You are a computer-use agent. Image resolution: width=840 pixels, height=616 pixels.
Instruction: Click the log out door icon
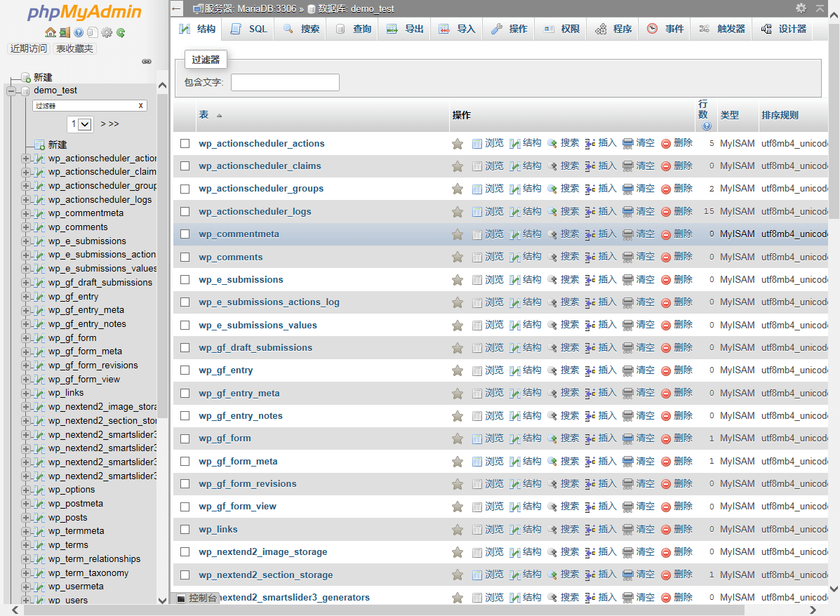click(65, 32)
